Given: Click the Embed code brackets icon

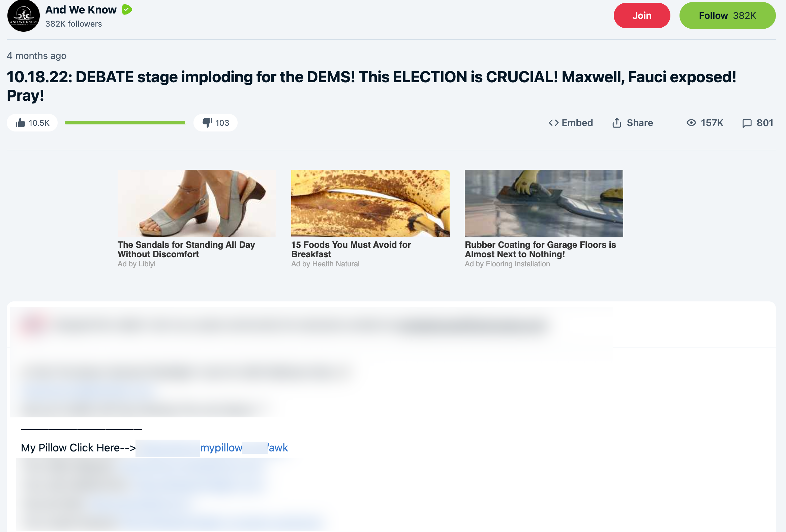Looking at the screenshot, I should tap(553, 123).
